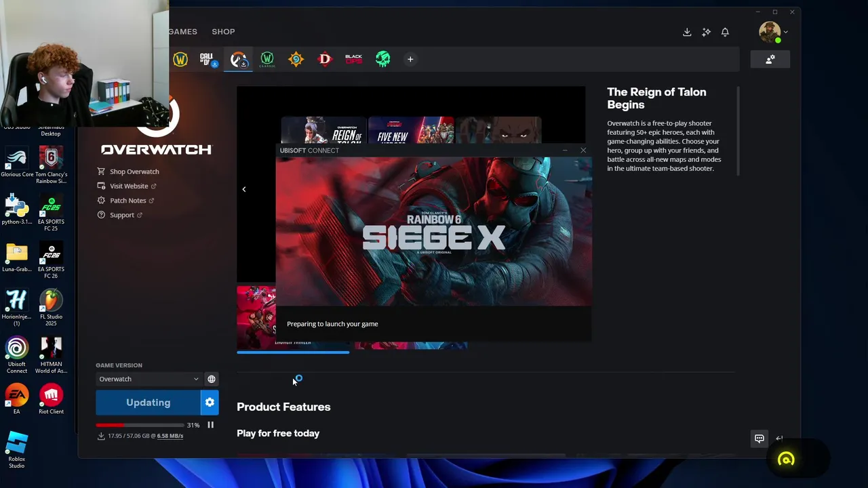Open HITMAN World of Assassination shortcut
The height and width of the screenshot is (488, 868).
(51, 355)
